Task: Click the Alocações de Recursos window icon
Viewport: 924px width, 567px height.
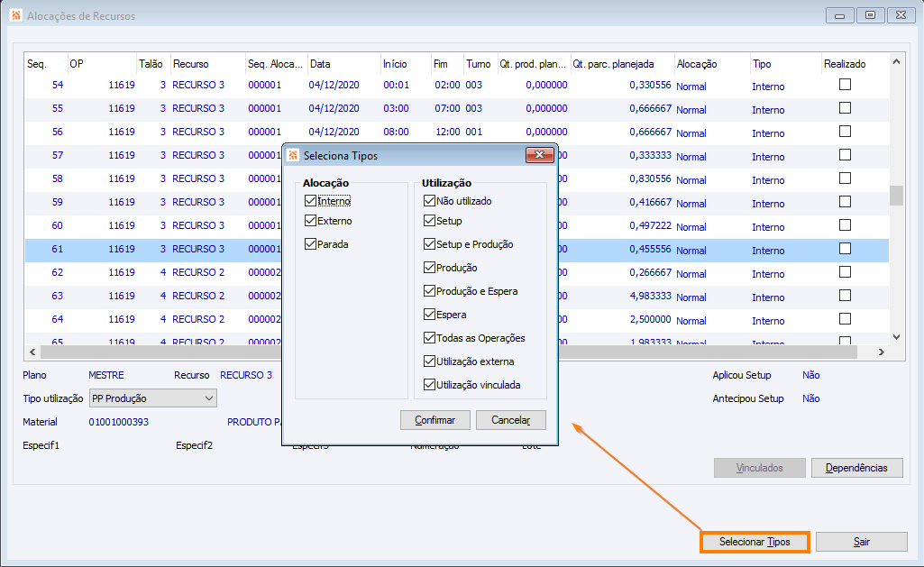Action: 16,15
